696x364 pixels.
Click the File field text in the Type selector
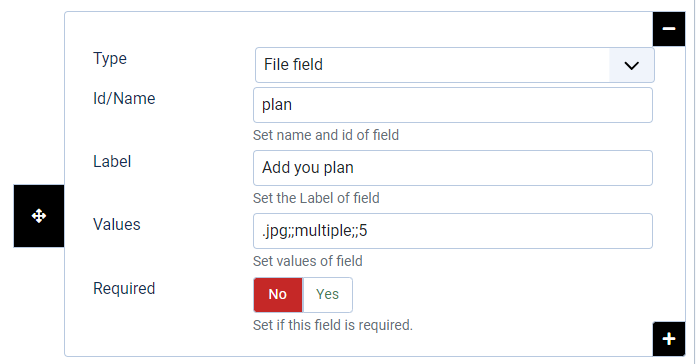[x=293, y=65]
